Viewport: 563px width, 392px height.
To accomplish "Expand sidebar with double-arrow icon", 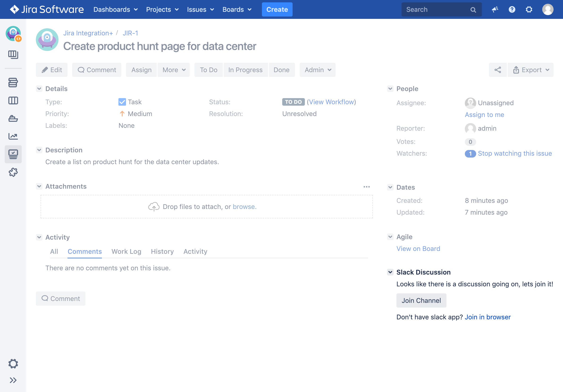I will pyautogui.click(x=13, y=380).
